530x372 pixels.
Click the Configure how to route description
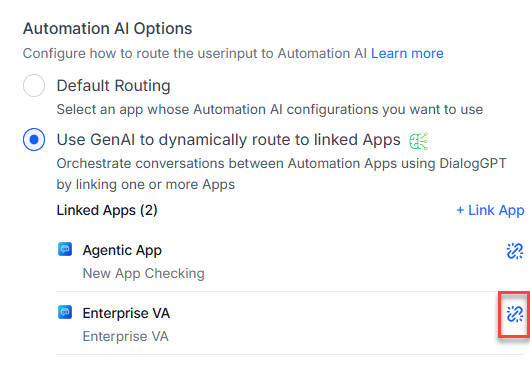click(195, 53)
